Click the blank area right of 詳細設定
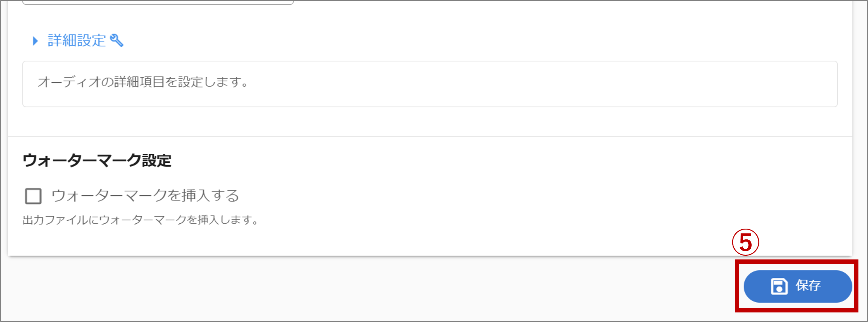Image resolution: width=868 pixels, height=322 pixels. coord(472,40)
